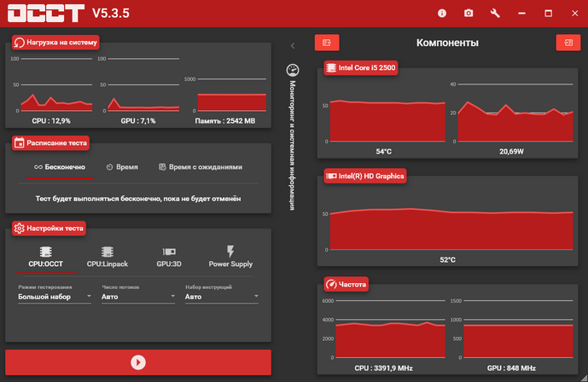This screenshot has width=588, height=382.
Task: Open the Режим тестирования dropdown
Action: [55, 297]
